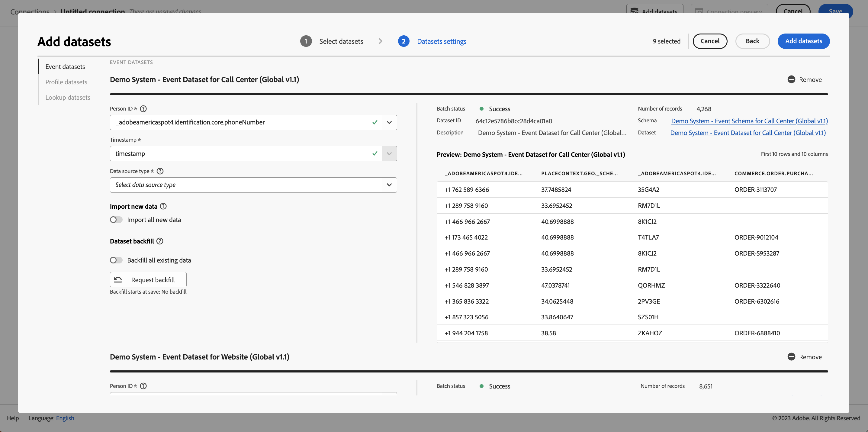Enable Import all new data toggle
Image resolution: width=868 pixels, height=432 pixels.
pyautogui.click(x=116, y=220)
